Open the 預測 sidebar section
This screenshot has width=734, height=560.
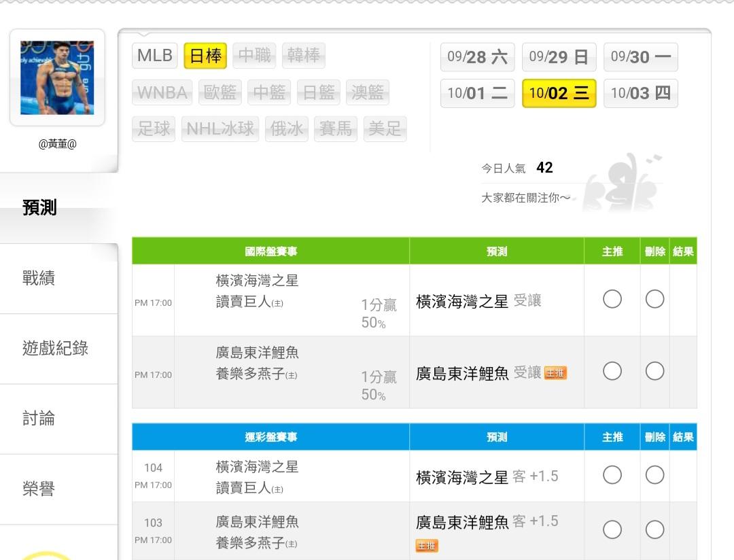[x=58, y=208]
